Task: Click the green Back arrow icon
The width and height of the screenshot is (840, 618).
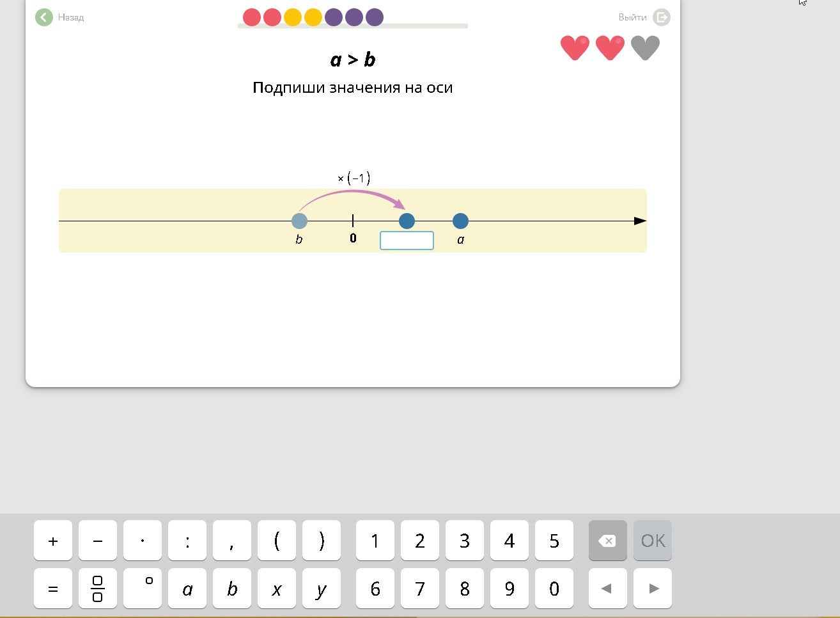Action: pos(44,17)
